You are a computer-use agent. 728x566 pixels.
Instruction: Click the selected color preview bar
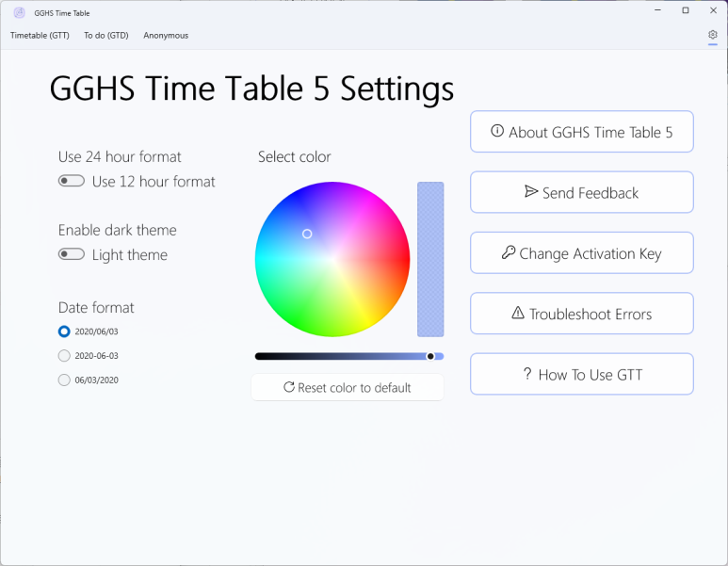point(430,259)
